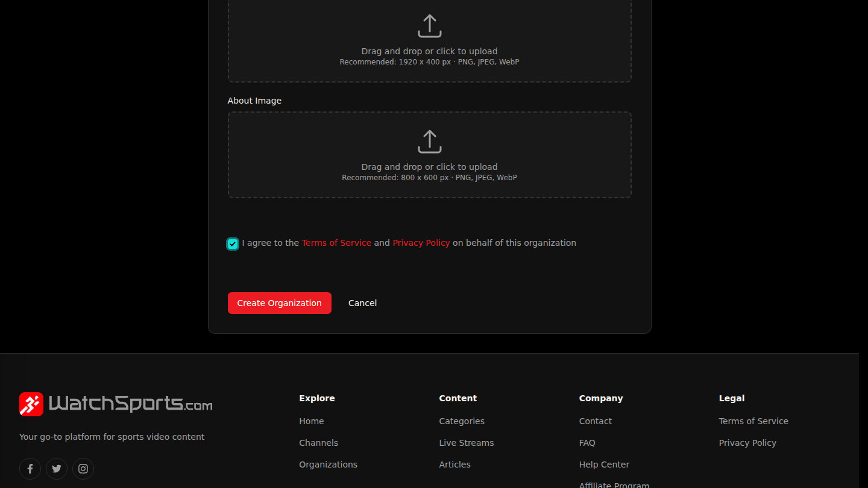The width and height of the screenshot is (868, 488).
Task: Open Help Center footer link
Action: (x=604, y=465)
